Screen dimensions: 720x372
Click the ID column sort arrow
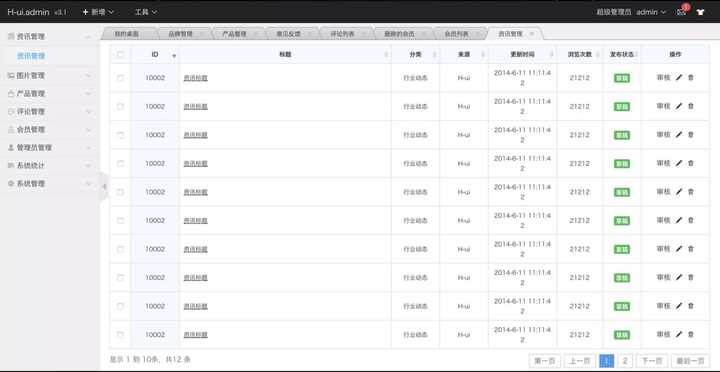(174, 56)
